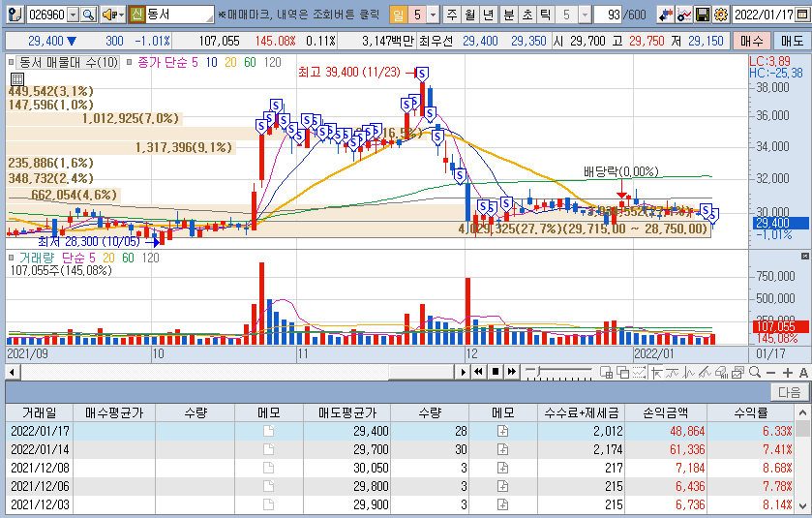Open buy memo icon for 2022/01/14 row
This screenshot has height=518, width=812.
point(268,449)
